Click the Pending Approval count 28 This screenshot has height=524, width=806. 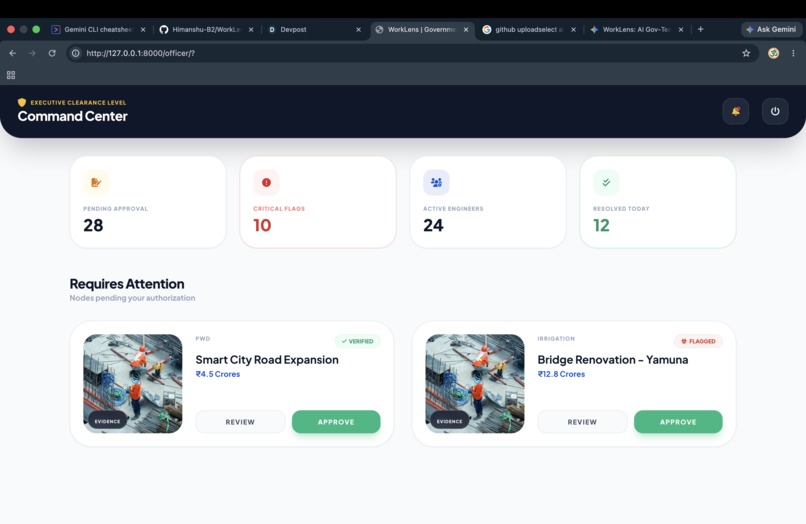[93, 225]
